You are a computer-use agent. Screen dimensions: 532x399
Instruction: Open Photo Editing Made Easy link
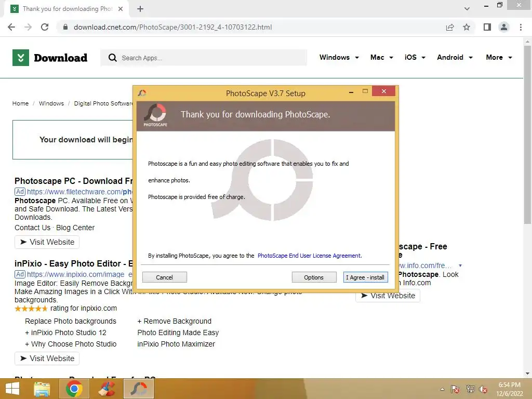click(178, 332)
